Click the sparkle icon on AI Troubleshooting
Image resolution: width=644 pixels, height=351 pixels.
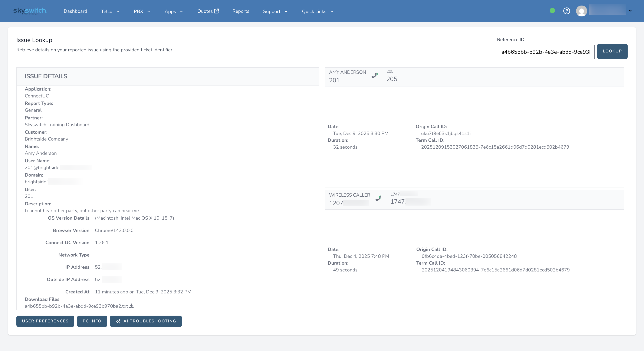118,321
